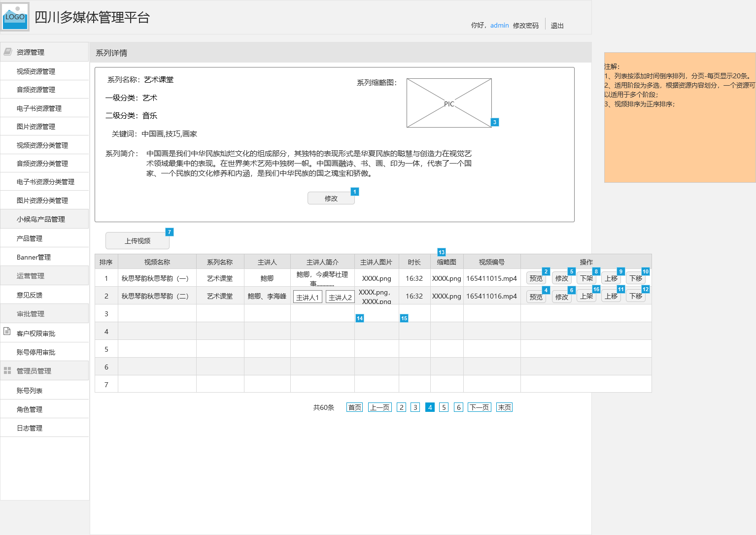Click 视频编号 column header
This screenshot has width=756, height=535.
coord(492,262)
